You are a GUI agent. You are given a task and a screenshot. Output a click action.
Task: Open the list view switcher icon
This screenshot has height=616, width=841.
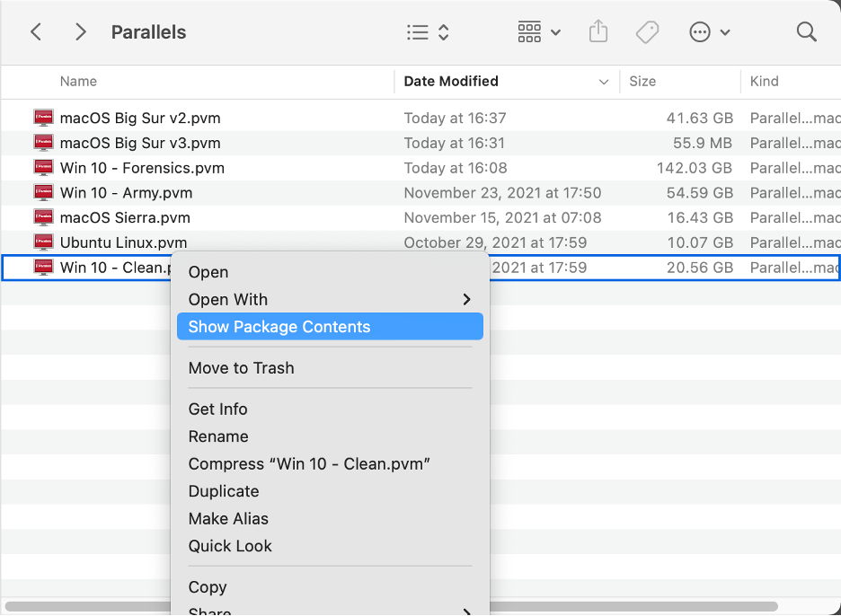point(417,32)
